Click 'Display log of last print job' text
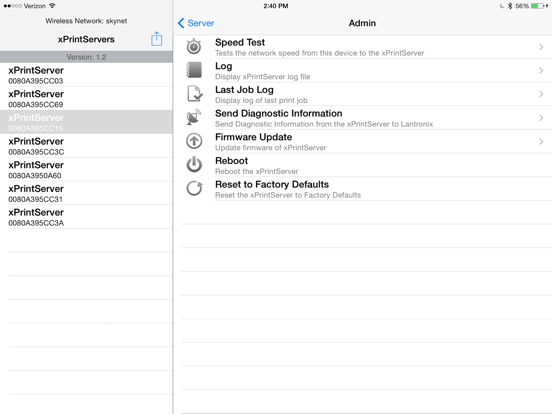 click(x=261, y=100)
